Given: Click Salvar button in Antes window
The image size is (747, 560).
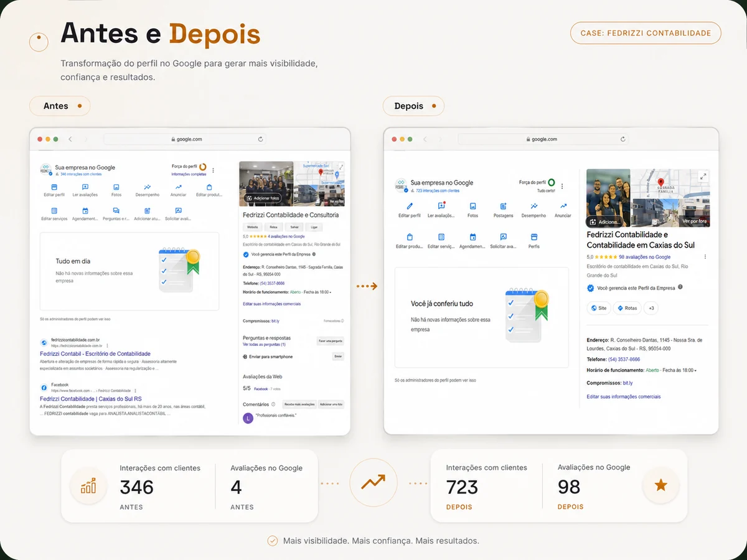Looking at the screenshot, I should tap(294, 227).
